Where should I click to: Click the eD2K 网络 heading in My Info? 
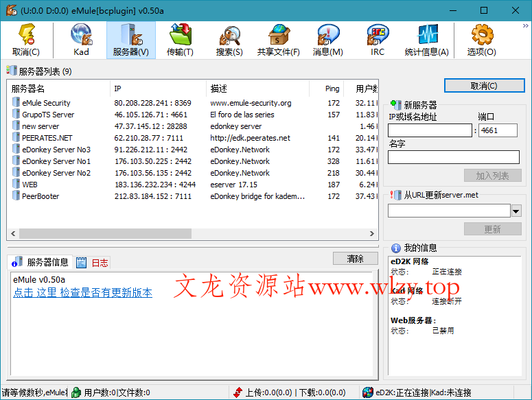tap(410, 261)
